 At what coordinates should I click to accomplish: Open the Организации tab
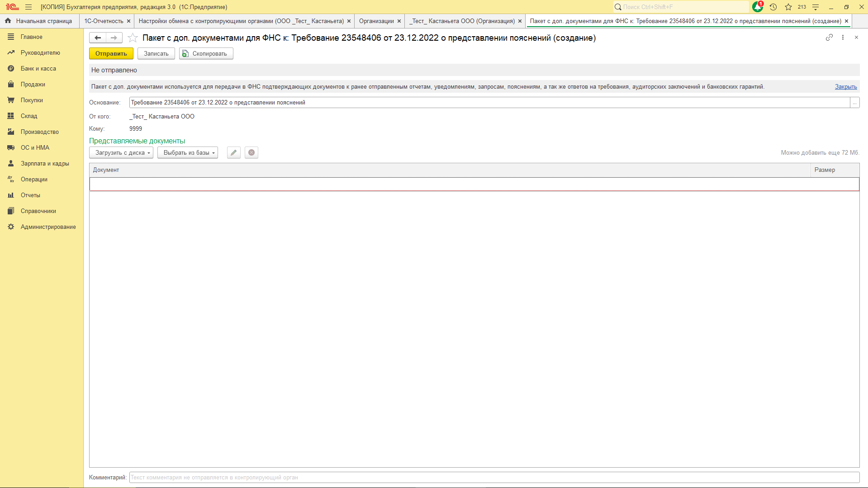tap(376, 21)
